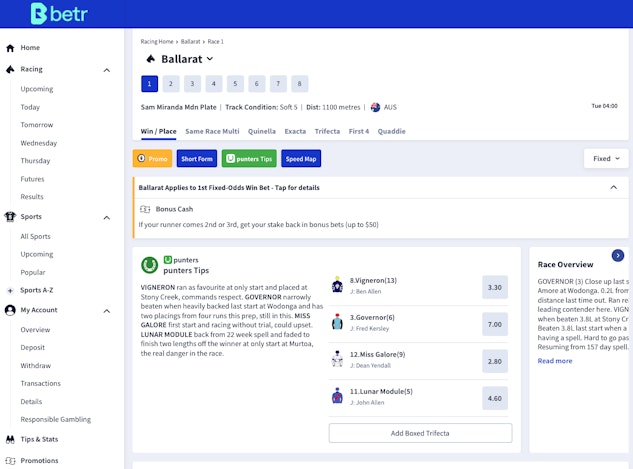The width and height of the screenshot is (633, 469).
Task: Select race number 3
Action: 192,84
